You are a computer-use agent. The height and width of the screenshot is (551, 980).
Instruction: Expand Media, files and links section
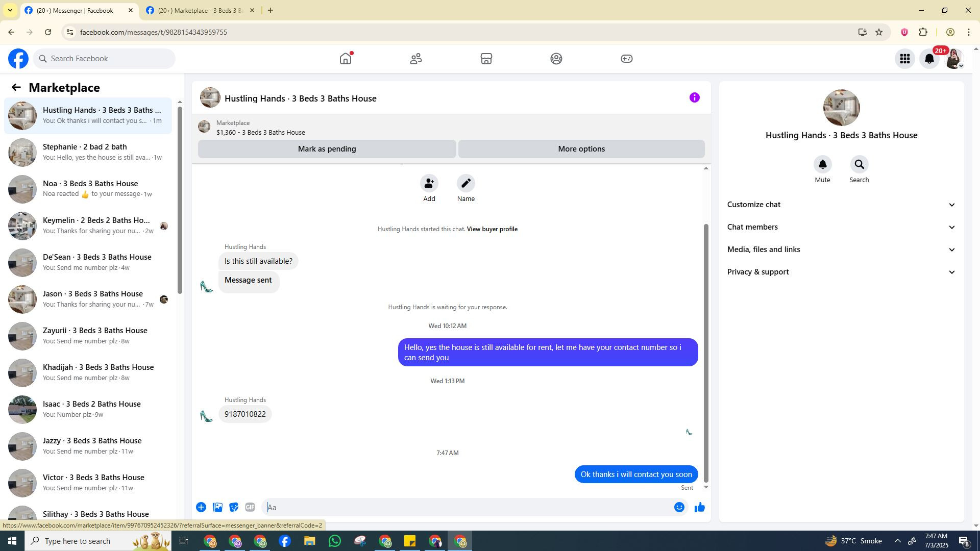pos(841,249)
